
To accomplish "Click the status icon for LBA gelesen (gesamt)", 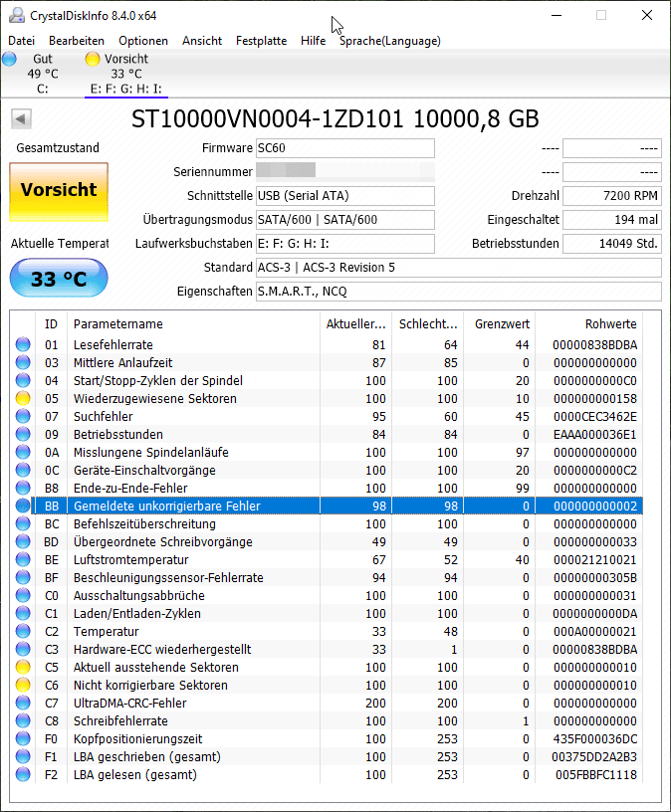I will [x=23, y=774].
